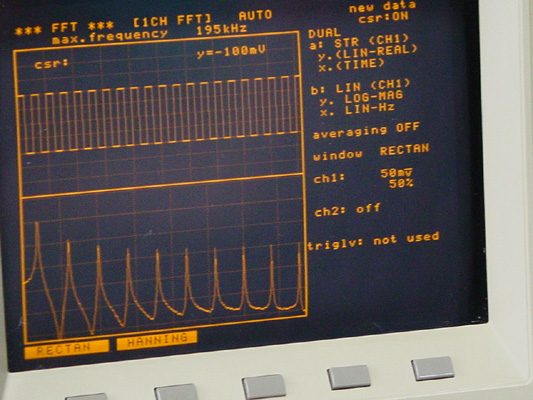
Task: Push the fourth gray softkey below screen
Action: tap(349, 377)
